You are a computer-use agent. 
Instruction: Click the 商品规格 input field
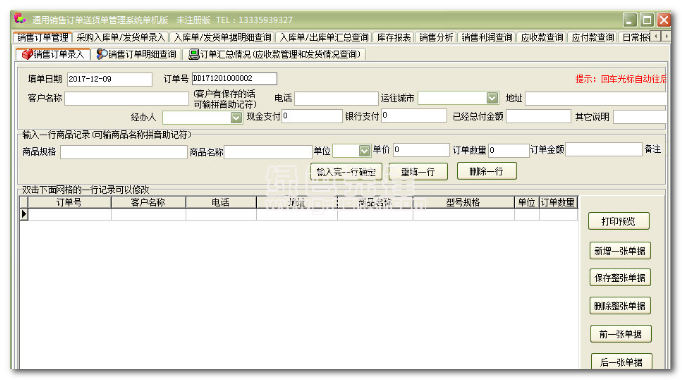tap(124, 152)
